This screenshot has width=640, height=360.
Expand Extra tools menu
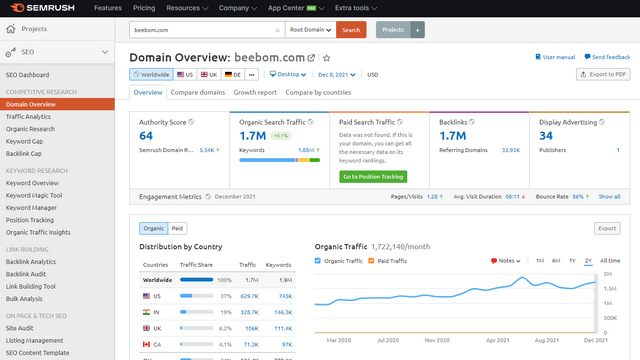click(x=356, y=8)
